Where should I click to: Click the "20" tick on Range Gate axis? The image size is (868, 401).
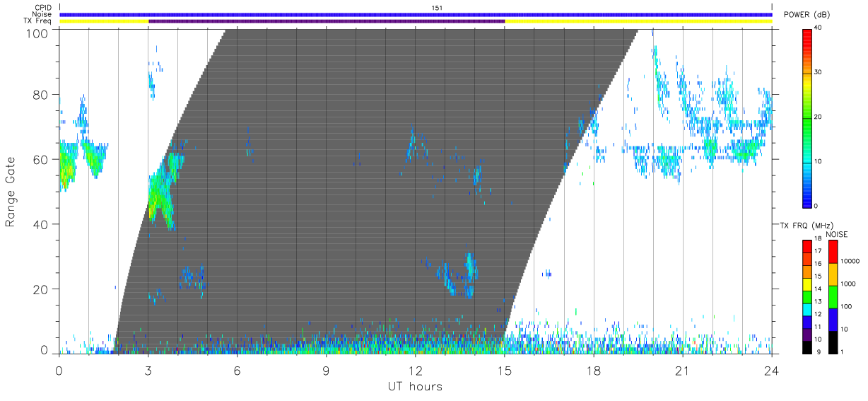(40, 289)
